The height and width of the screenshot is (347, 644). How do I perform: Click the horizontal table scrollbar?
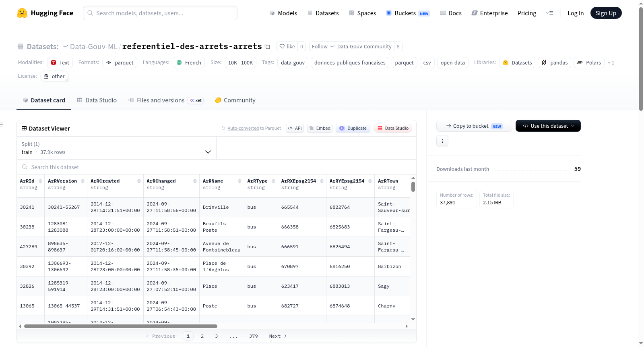click(121, 326)
